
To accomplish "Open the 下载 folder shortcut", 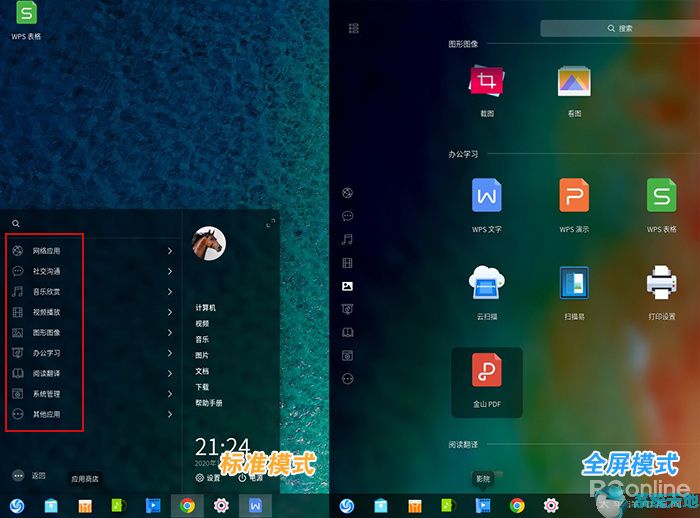I will click(x=202, y=387).
